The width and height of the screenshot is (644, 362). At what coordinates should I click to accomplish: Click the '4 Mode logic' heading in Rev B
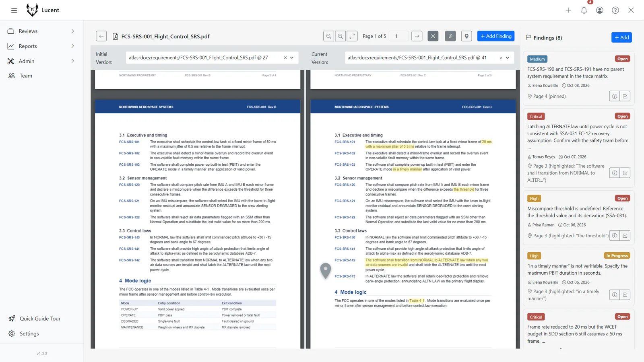click(135, 281)
